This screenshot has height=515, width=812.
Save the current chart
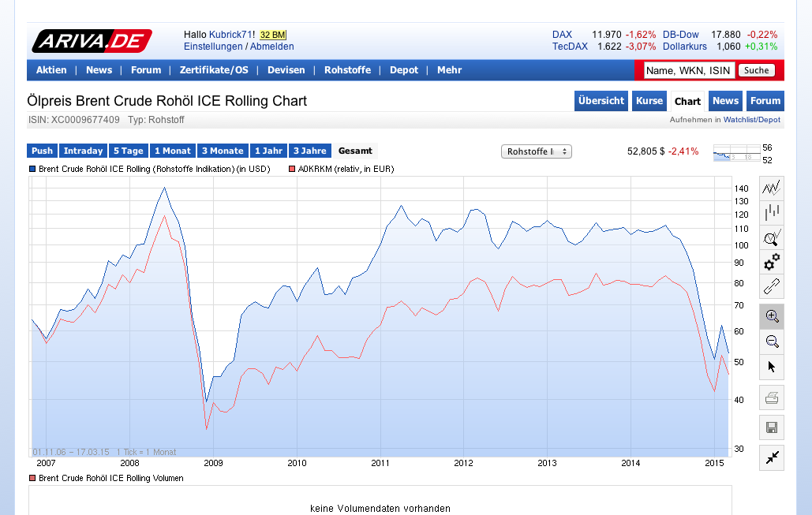click(771, 427)
